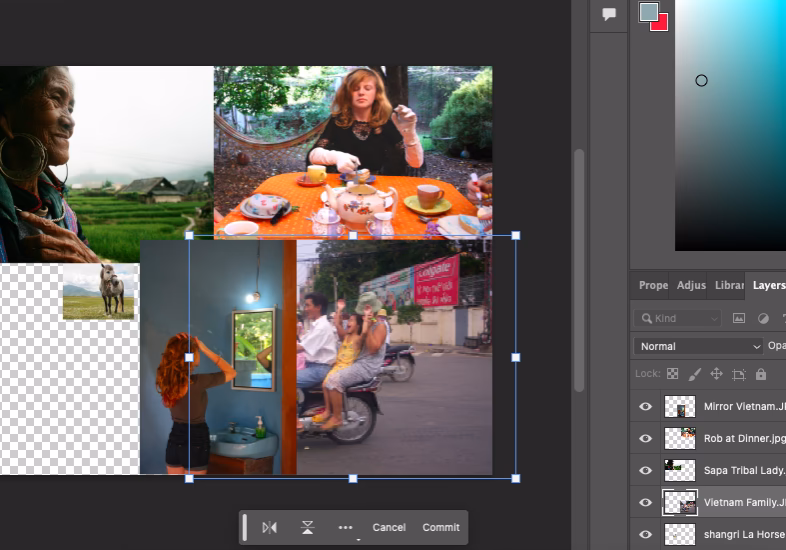786x550 pixels.
Task: Flip horizontally in the transform bar
Action: point(269,527)
